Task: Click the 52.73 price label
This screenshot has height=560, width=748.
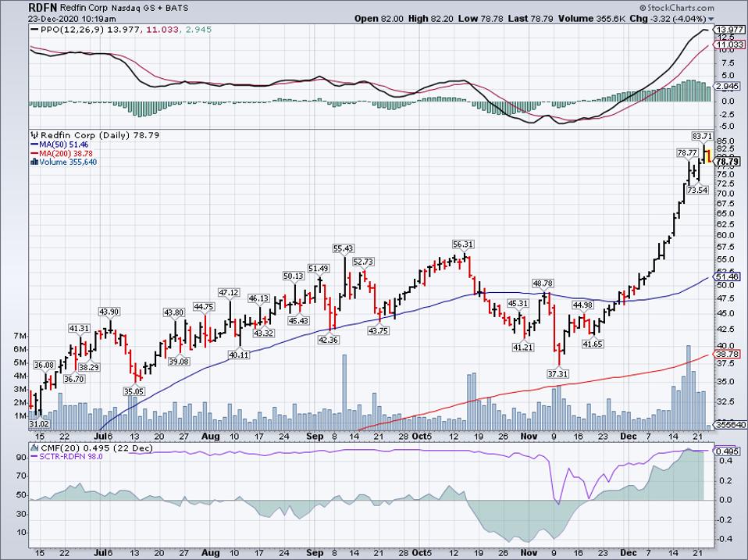Action: [x=363, y=262]
